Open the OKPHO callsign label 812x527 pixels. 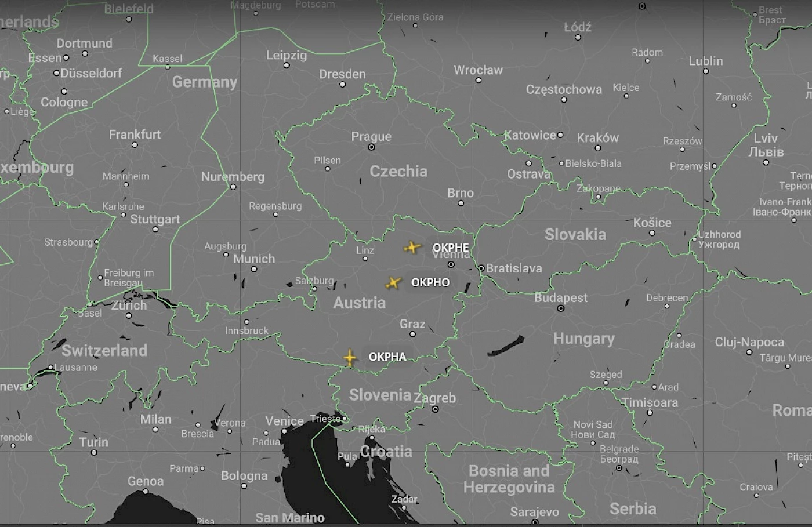[x=430, y=282]
